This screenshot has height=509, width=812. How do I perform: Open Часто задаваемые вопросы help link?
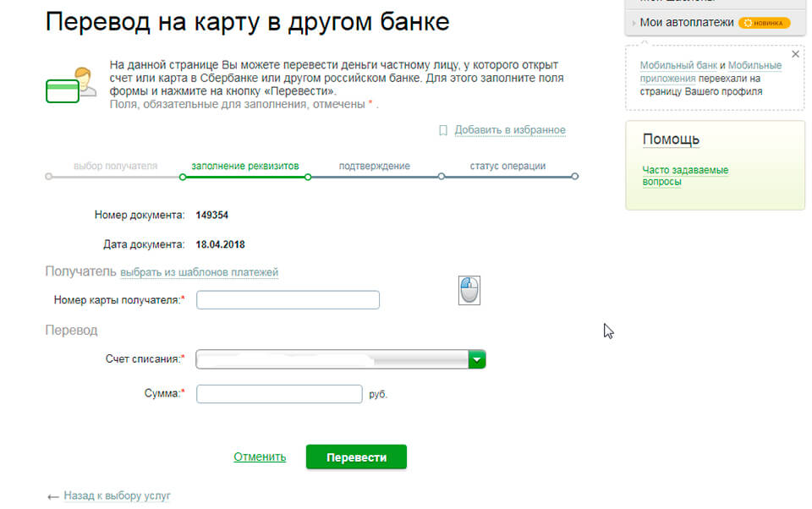(685, 176)
